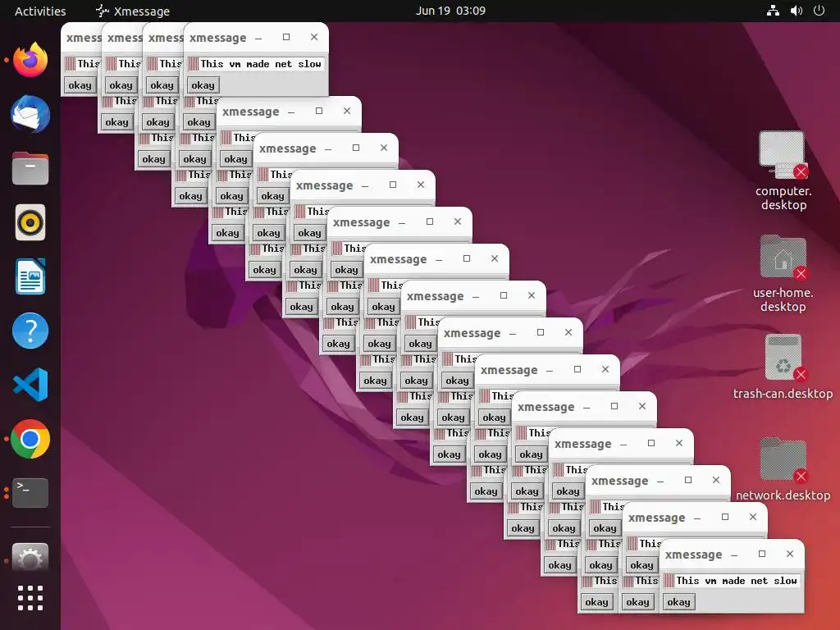
Task: Launch Visual Studio Code
Action: coord(30,385)
